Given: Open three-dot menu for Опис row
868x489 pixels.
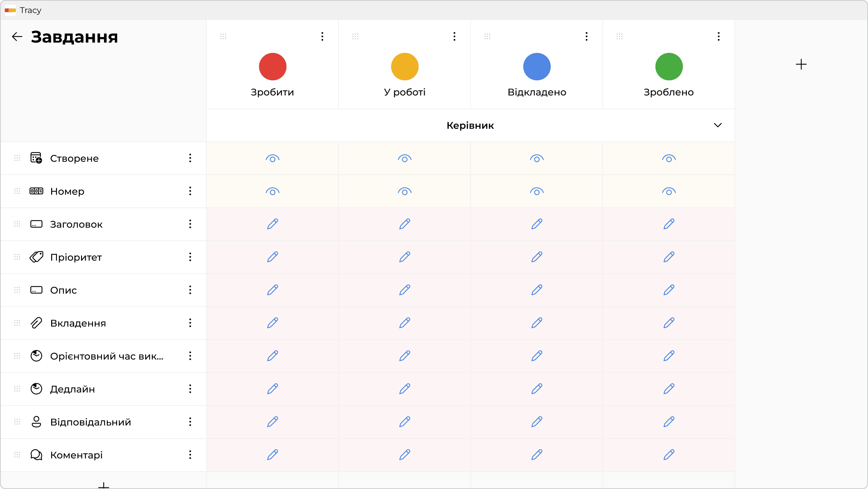Looking at the screenshot, I should point(190,290).
